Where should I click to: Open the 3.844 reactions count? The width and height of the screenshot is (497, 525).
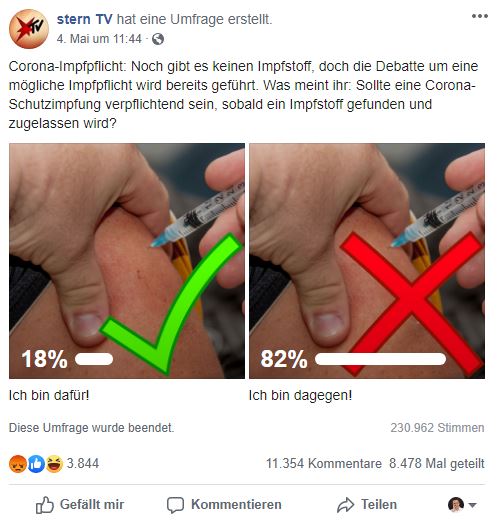(83, 464)
